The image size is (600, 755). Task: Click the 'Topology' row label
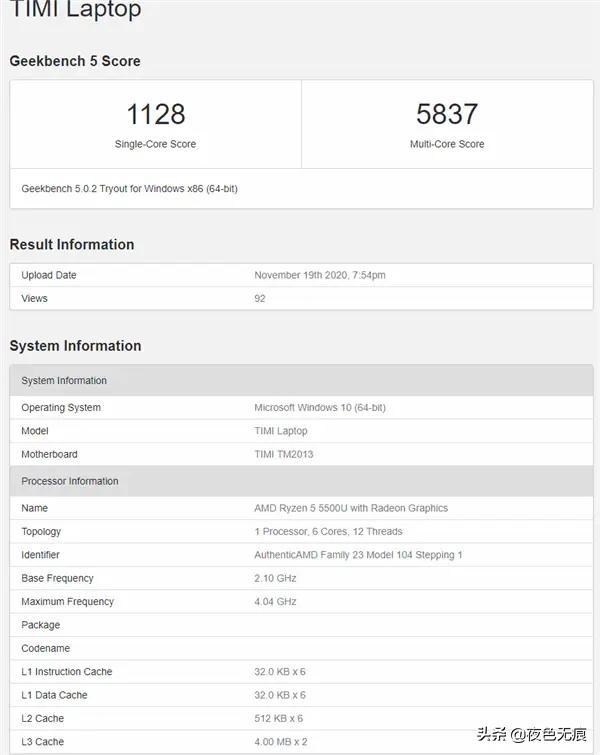(x=41, y=532)
